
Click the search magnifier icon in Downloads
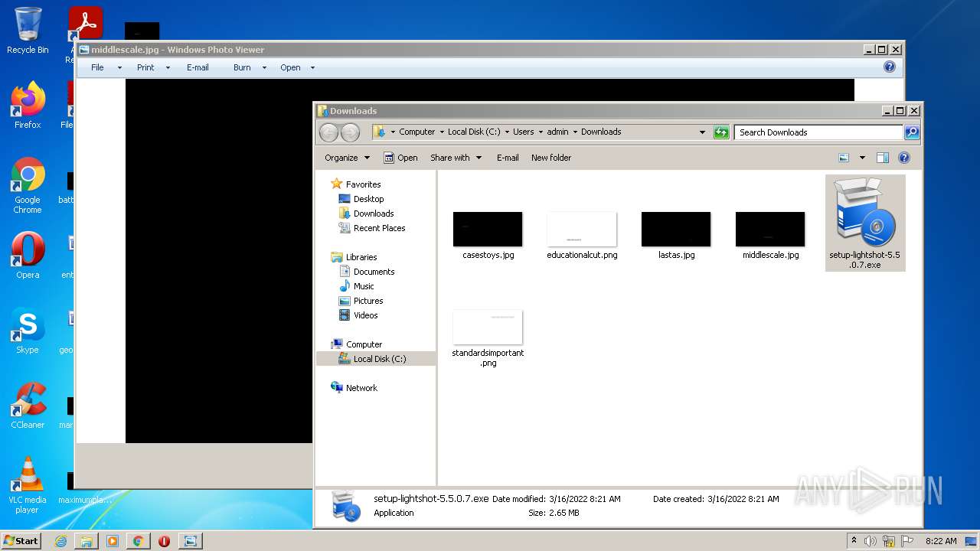pos(911,132)
